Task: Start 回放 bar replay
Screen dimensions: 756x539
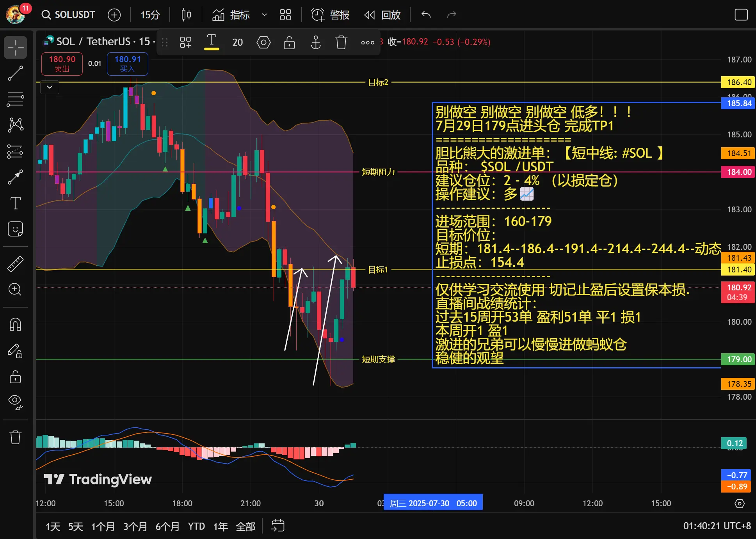Action: point(382,15)
